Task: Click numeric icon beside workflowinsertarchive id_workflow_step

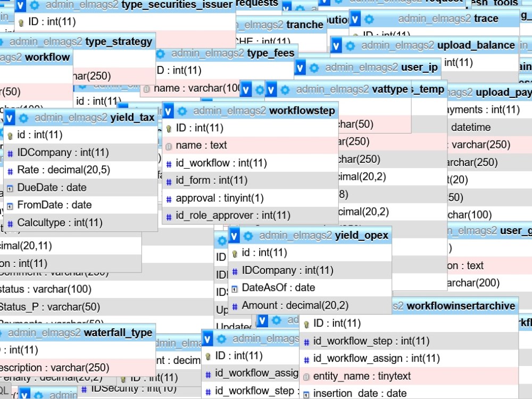Action: point(306,342)
